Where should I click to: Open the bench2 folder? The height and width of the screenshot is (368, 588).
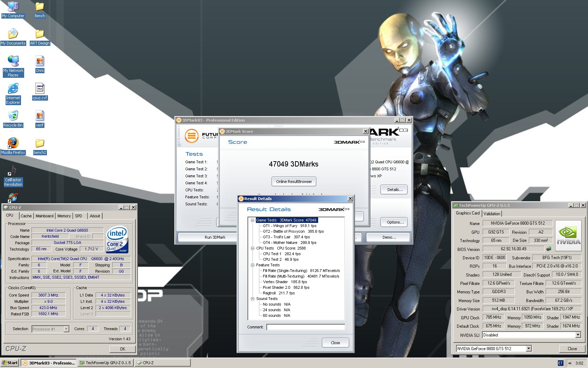click(40, 146)
